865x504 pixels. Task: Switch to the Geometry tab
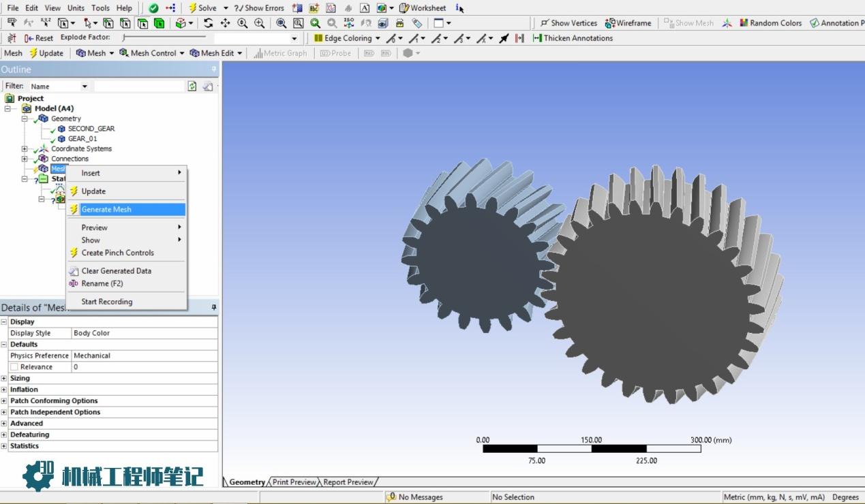coord(247,482)
